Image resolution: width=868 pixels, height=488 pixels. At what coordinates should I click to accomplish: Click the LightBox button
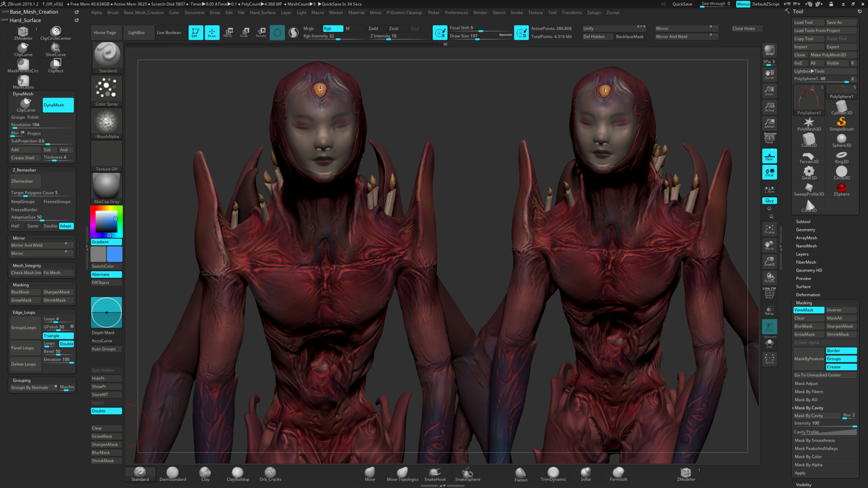137,32
